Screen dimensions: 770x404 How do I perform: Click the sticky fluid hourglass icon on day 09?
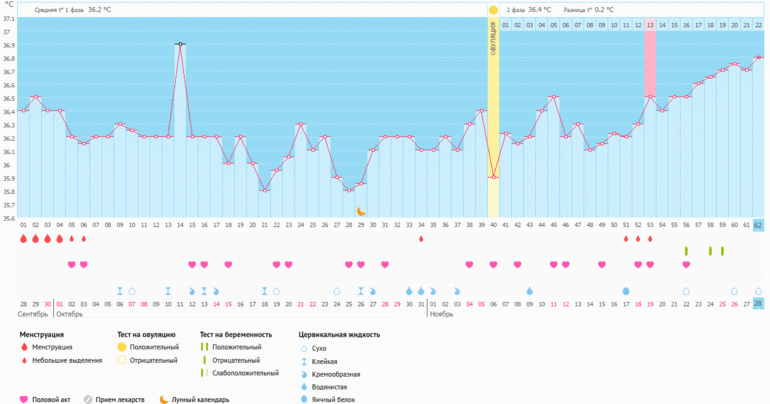[120, 291]
